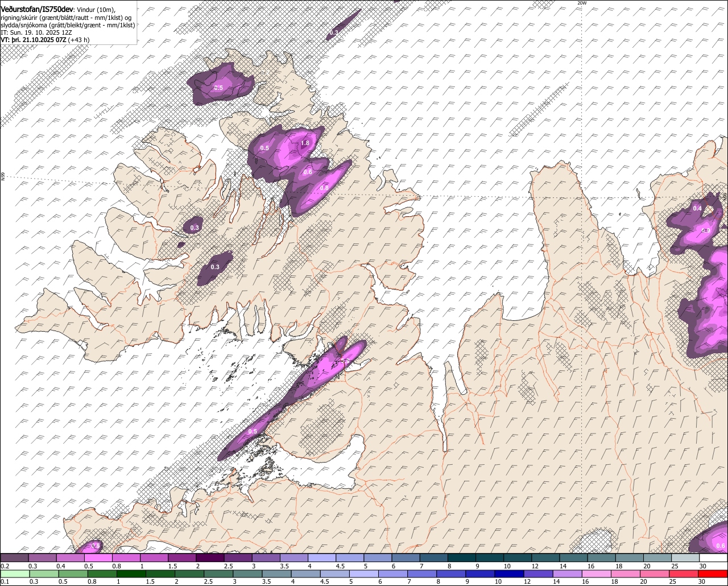728x586 pixels.
Task: Click the 0.4 precipitation value on the eastern edge
Action: (697, 208)
